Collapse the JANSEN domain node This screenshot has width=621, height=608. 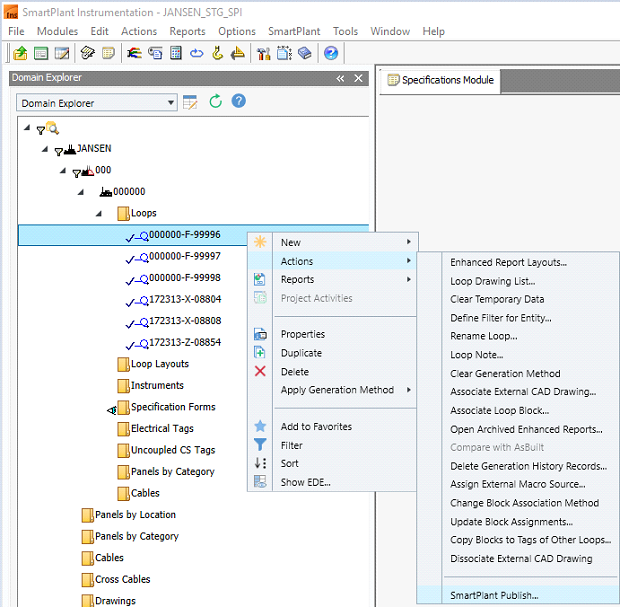pos(45,149)
